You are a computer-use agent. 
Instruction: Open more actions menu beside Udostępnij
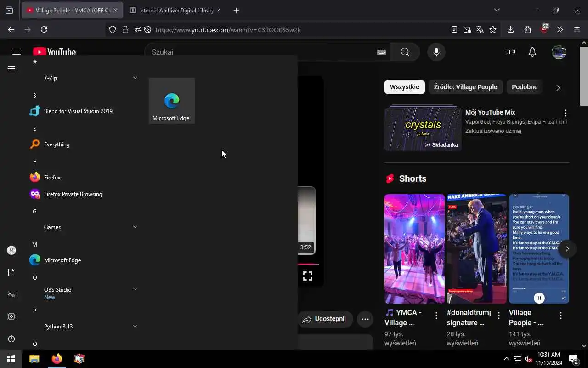(365, 319)
